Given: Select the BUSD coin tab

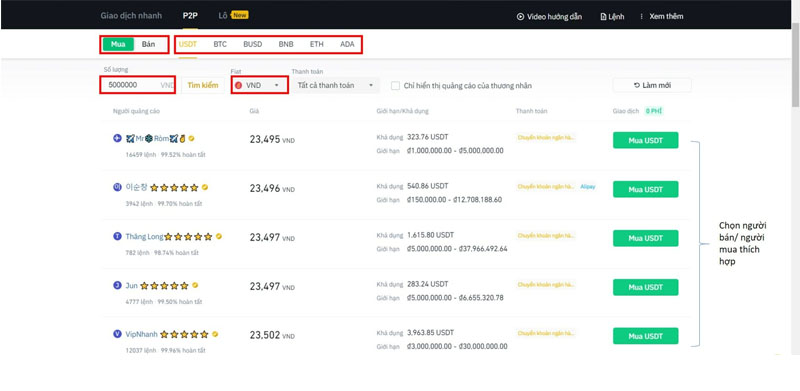Looking at the screenshot, I should [x=253, y=44].
